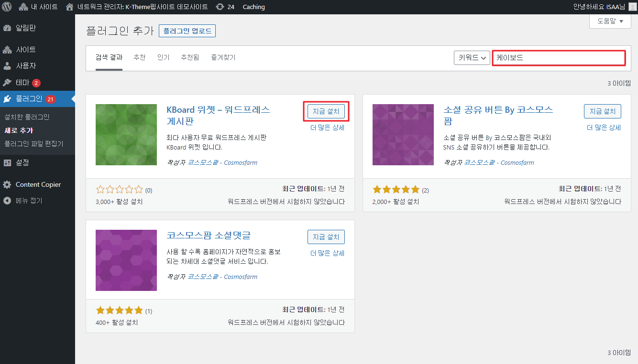Click the 코스모스팜 소셜댓글 hexagon thumbnail
Image resolution: width=638 pixels, height=364 pixels.
pyautogui.click(x=126, y=260)
